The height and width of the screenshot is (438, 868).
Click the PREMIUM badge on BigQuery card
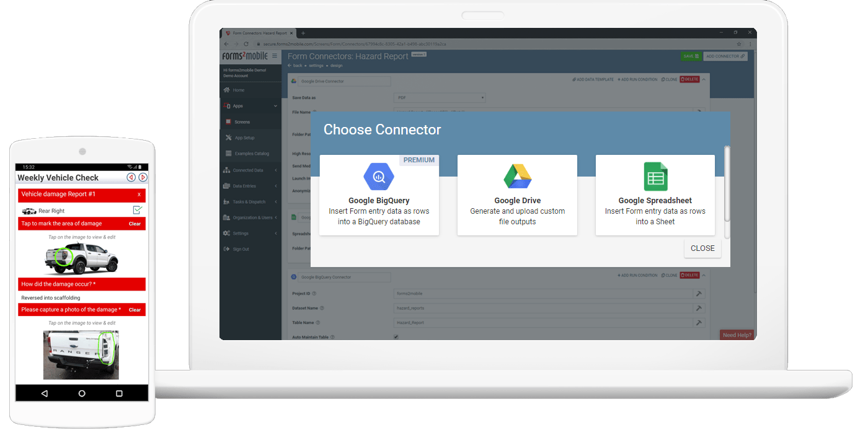(419, 160)
